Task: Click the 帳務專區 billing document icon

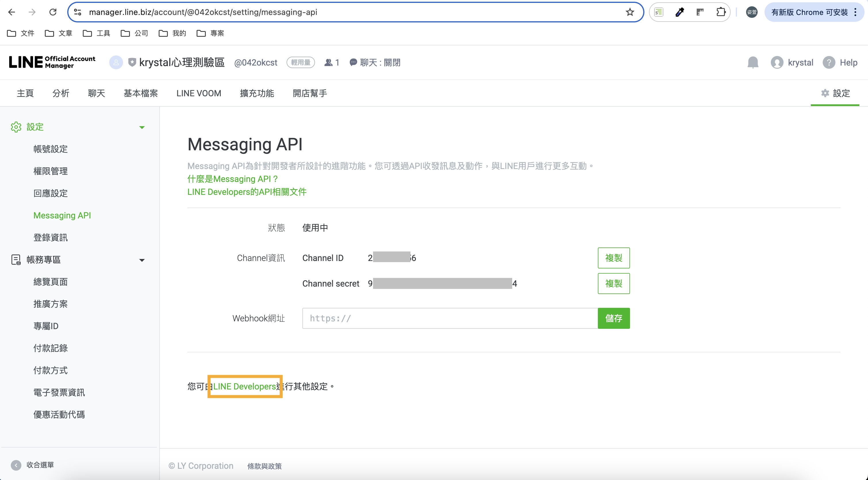Action: [16, 260]
